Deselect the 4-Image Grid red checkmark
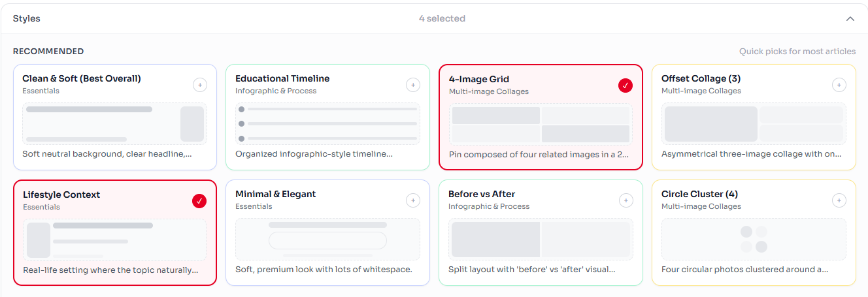 pos(626,86)
